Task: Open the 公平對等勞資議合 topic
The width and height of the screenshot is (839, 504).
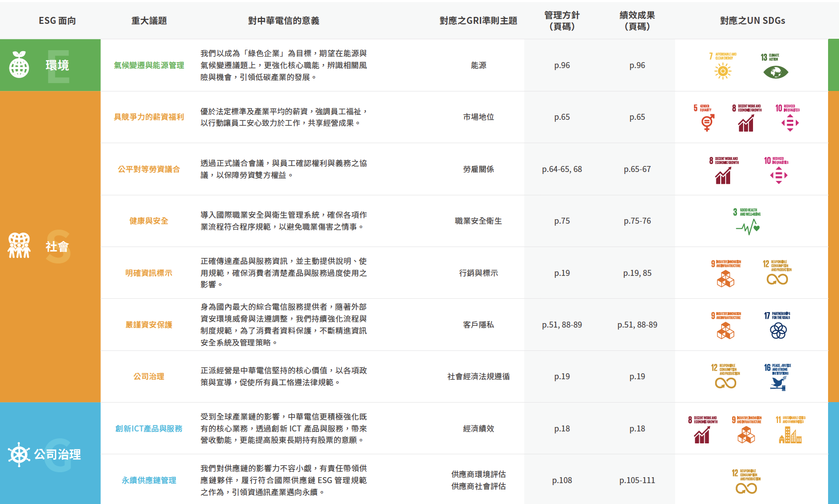Action: pyautogui.click(x=149, y=169)
